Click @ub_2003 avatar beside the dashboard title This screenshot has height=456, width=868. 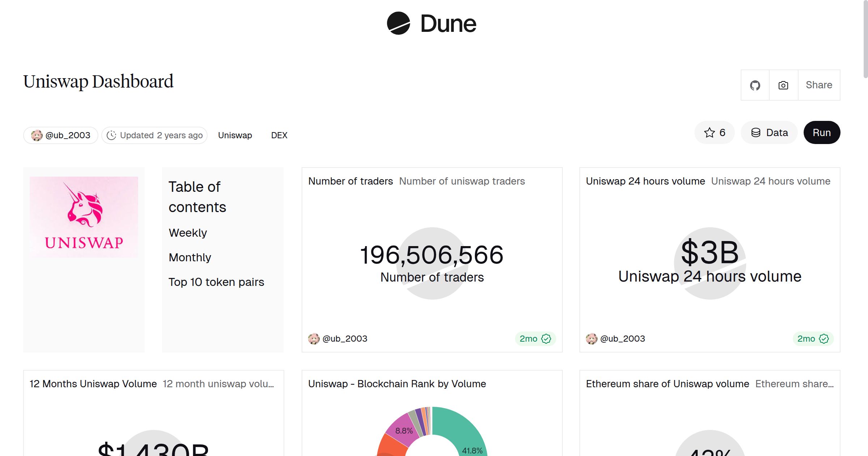[x=37, y=135]
